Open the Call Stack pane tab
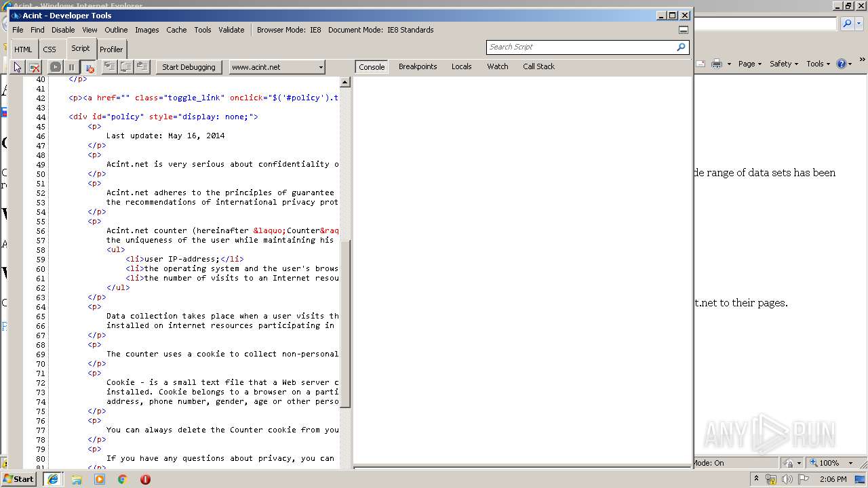 (539, 66)
